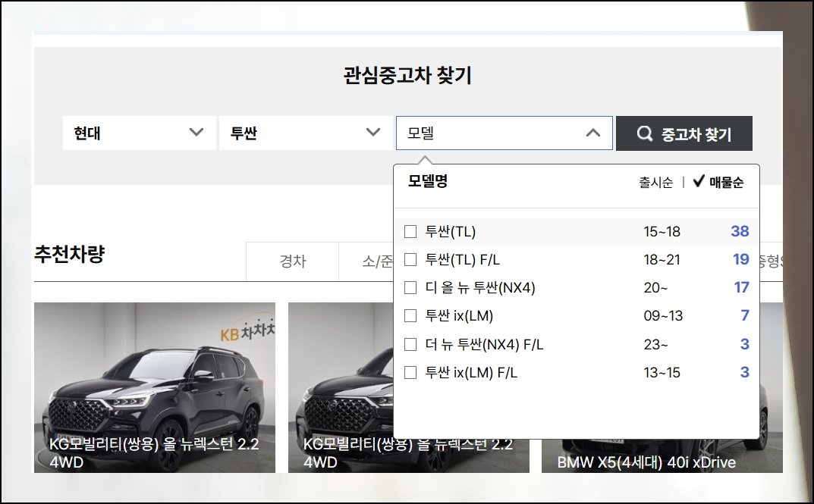This screenshot has height=504, width=814.
Task: Check the 투싼 ix(LM) 09~13 checkbox
Action: point(410,316)
